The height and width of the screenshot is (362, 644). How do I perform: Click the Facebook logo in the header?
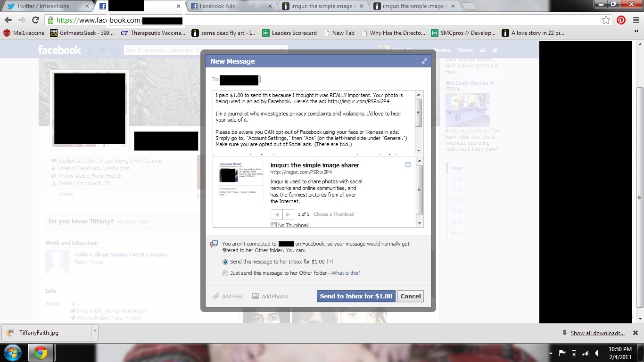coord(59,50)
